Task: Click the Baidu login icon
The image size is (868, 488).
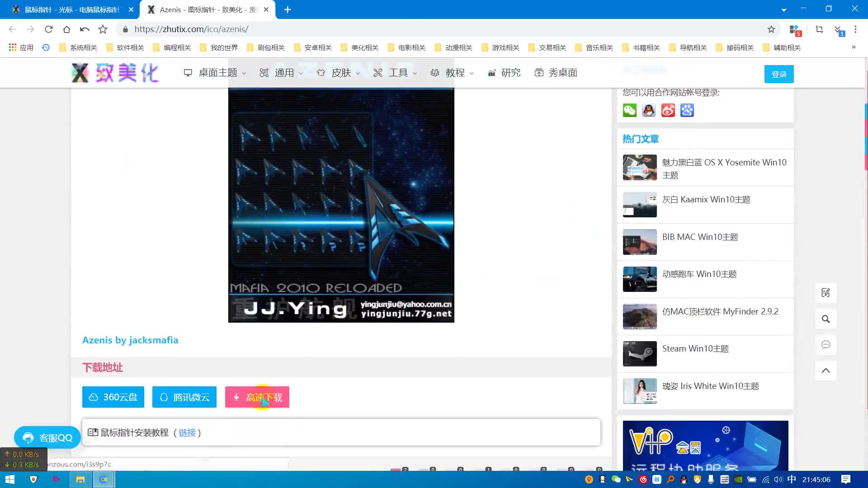Action: (687, 110)
